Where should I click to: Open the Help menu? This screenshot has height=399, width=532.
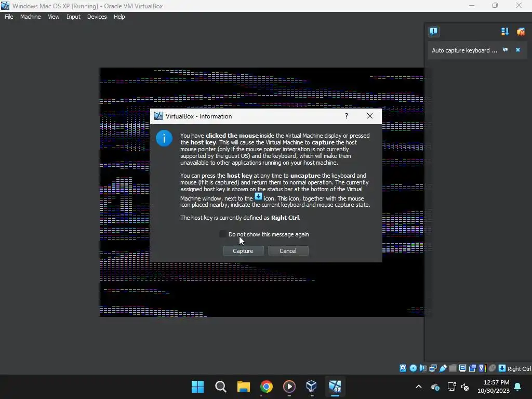click(x=119, y=17)
